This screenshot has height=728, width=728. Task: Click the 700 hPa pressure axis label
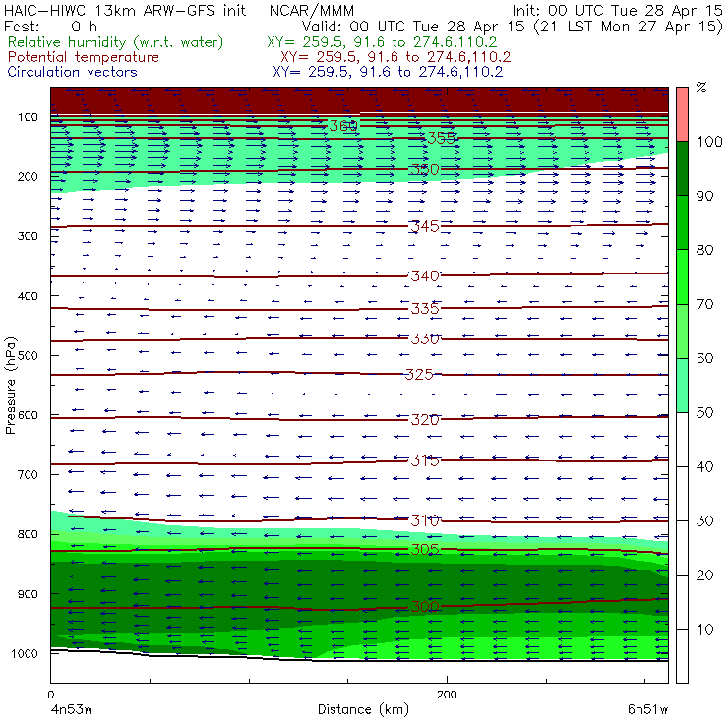coord(28,474)
